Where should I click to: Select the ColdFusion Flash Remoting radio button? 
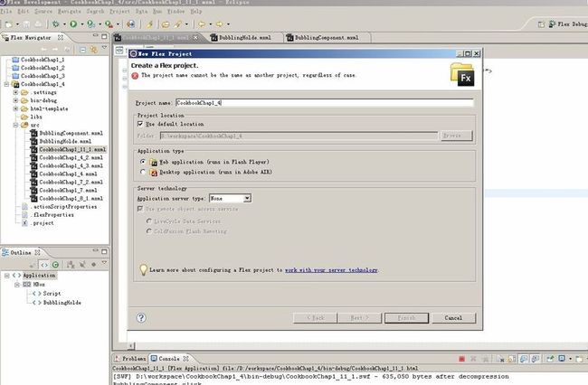click(x=149, y=231)
